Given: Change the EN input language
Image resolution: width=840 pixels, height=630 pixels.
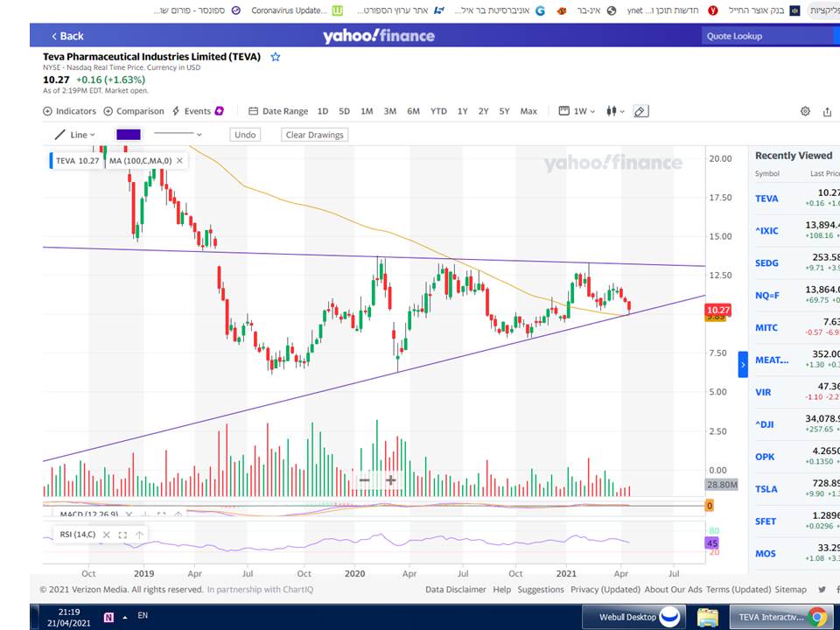Looking at the screenshot, I should coord(143,615).
